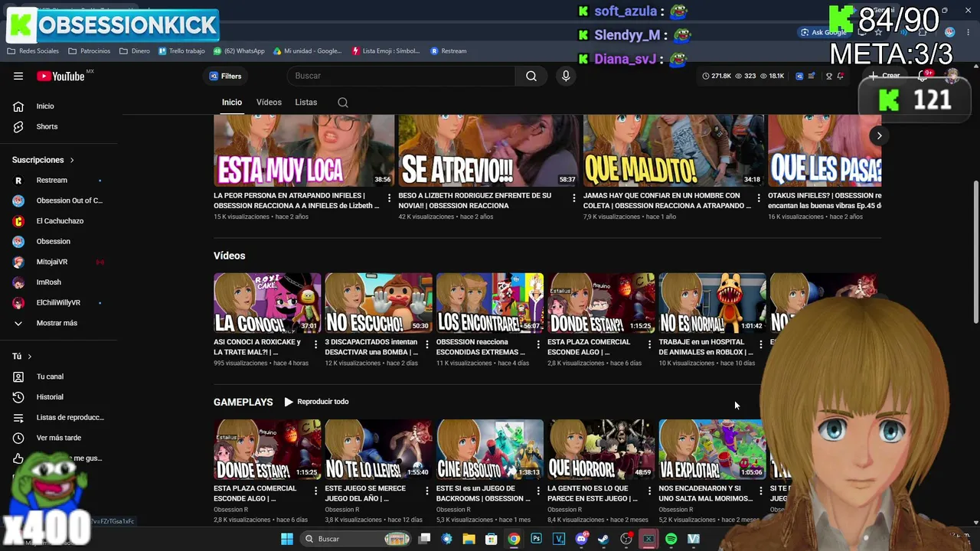980x551 pixels.
Task: Expand the Tú section chevron
Action: pos(30,357)
